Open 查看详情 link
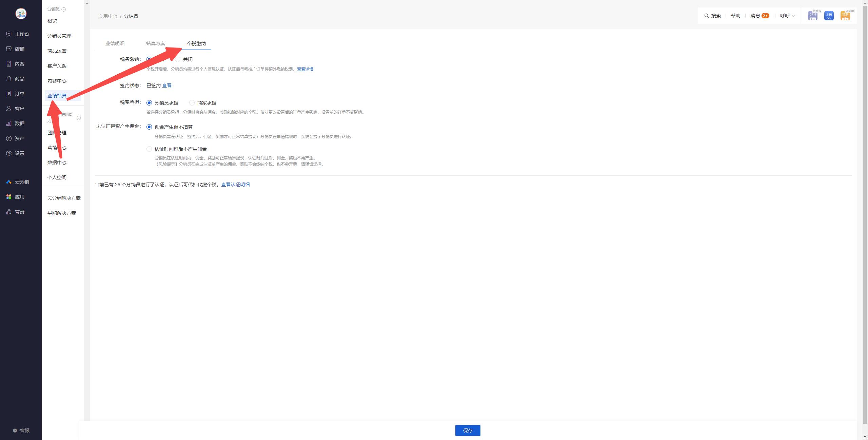Viewport: 868px width, 440px height. (305, 69)
